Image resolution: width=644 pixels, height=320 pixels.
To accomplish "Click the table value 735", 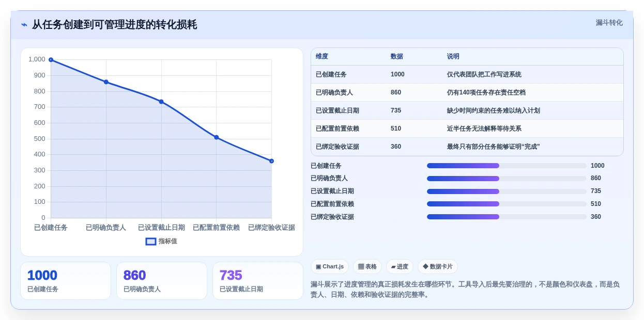I will [x=396, y=110].
